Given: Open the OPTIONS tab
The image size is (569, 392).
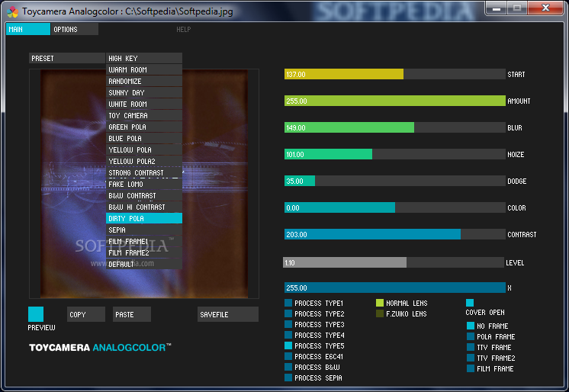Looking at the screenshot, I should (x=74, y=29).
